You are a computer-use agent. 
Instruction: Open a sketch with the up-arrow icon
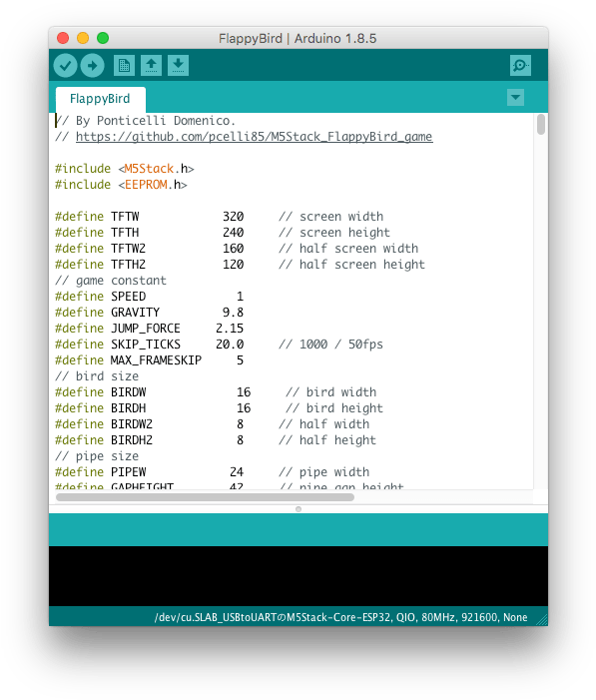pyautogui.click(x=152, y=66)
